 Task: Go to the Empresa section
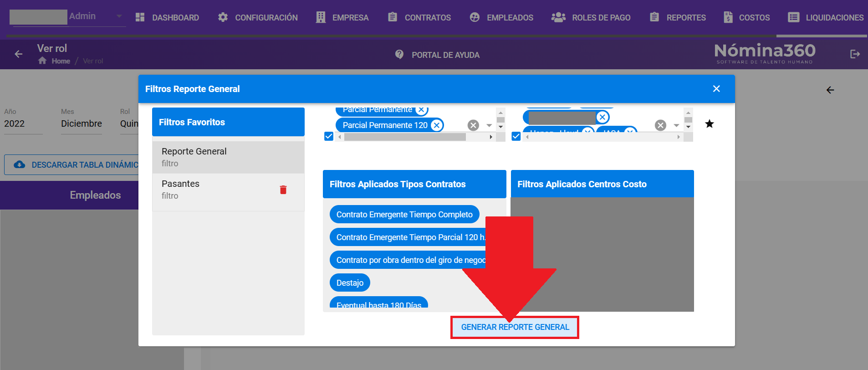[342, 17]
